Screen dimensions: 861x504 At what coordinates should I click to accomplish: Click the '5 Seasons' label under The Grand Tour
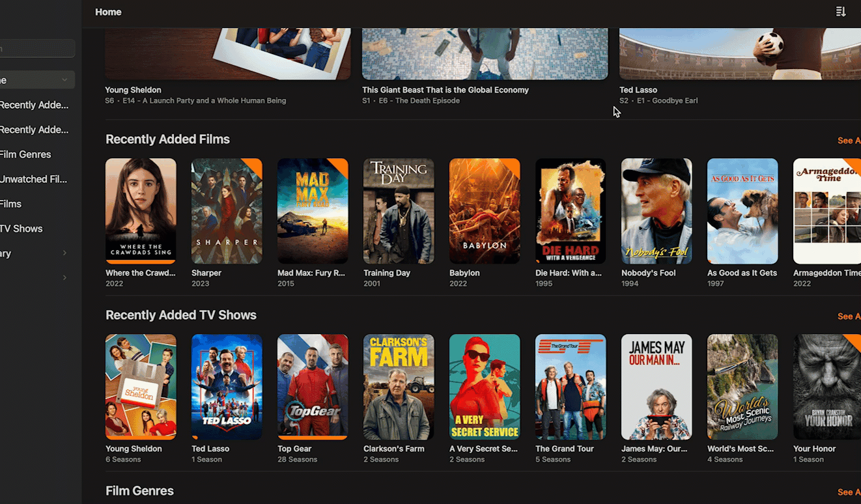pos(553,460)
